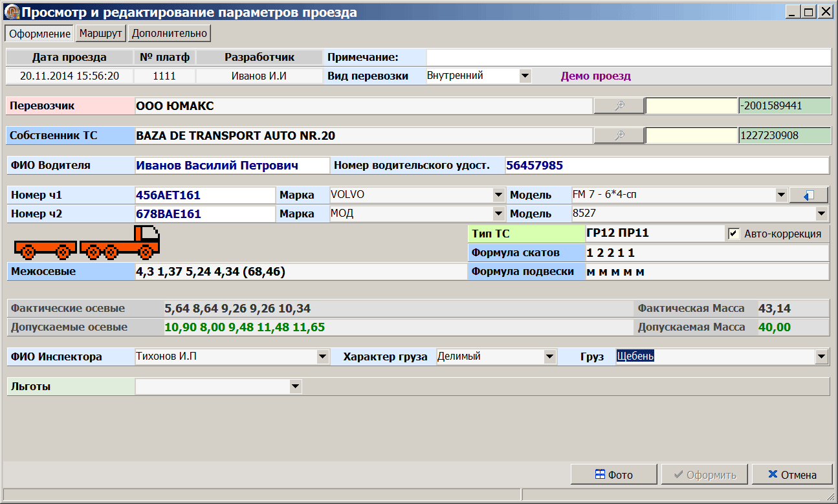This screenshot has width=838, height=504.
Task: Switch to the Маршрут tab
Action: [100, 33]
